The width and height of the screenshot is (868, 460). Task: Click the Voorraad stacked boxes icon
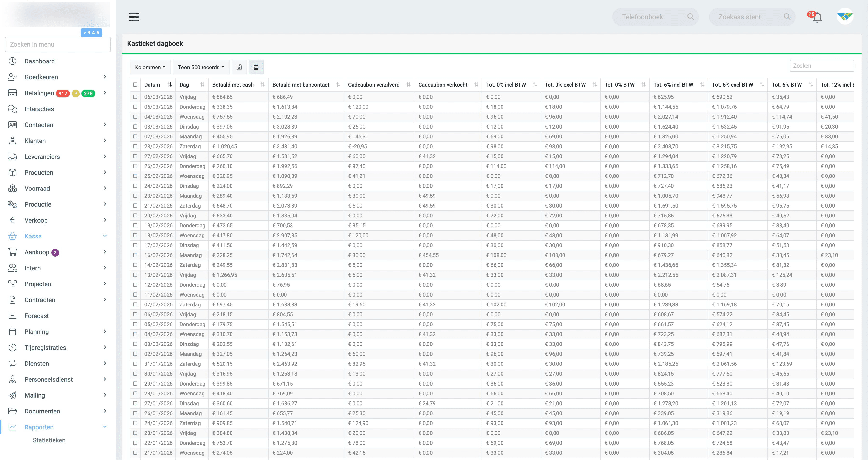[x=13, y=188]
